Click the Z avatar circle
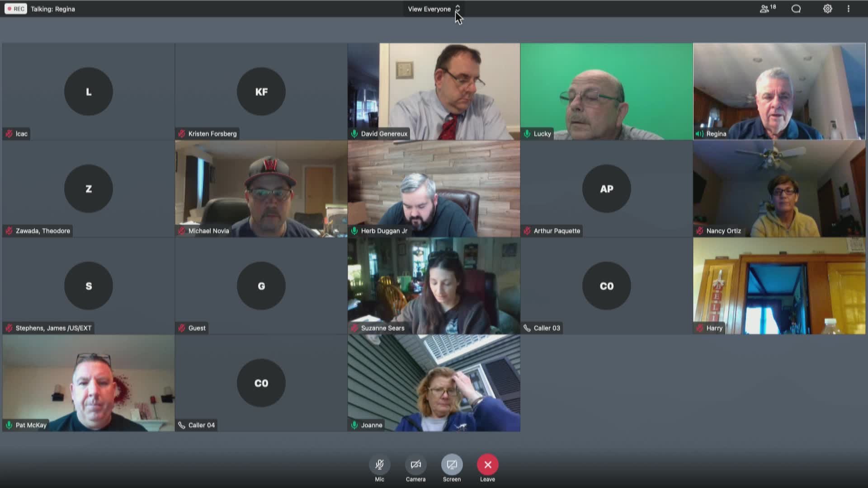Viewport: 868px width, 488px height. point(89,189)
